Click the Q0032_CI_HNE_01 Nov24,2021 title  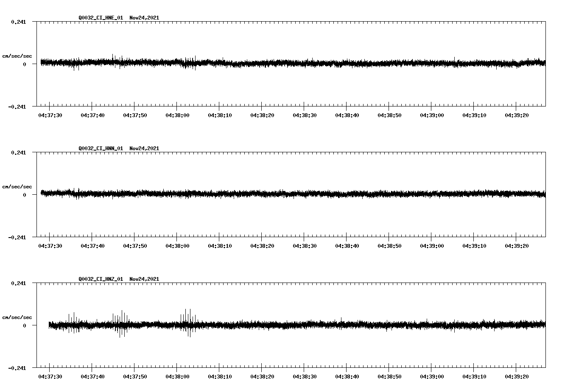click(x=119, y=18)
